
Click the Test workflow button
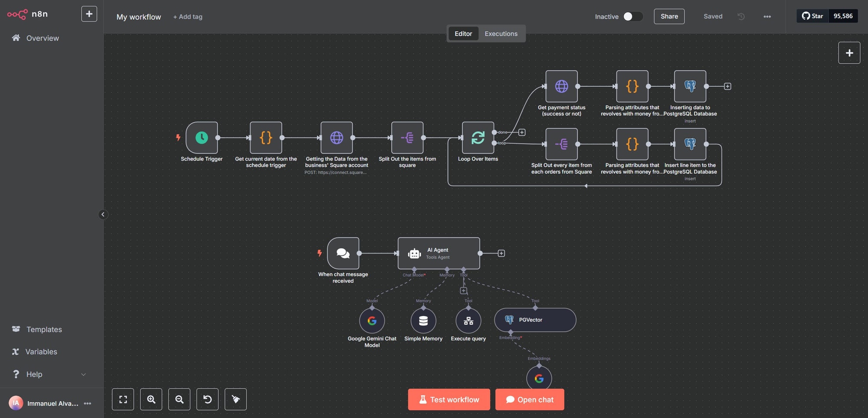[449, 399]
